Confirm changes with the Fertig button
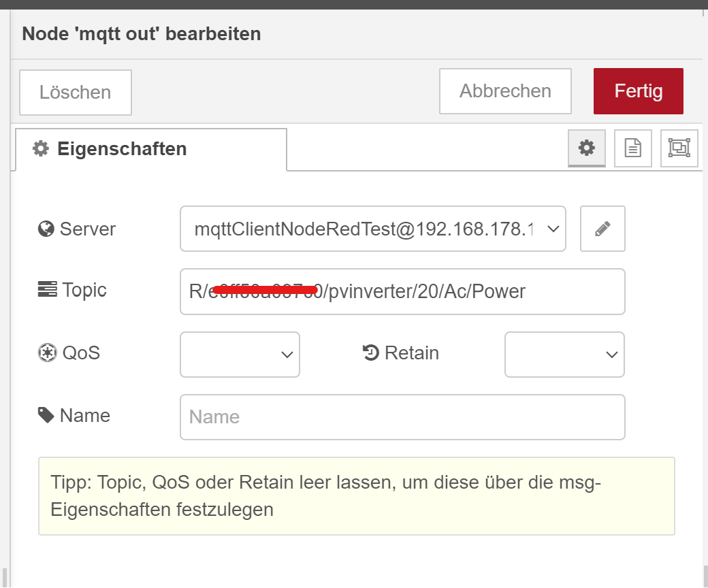This screenshot has width=708, height=588. (638, 91)
